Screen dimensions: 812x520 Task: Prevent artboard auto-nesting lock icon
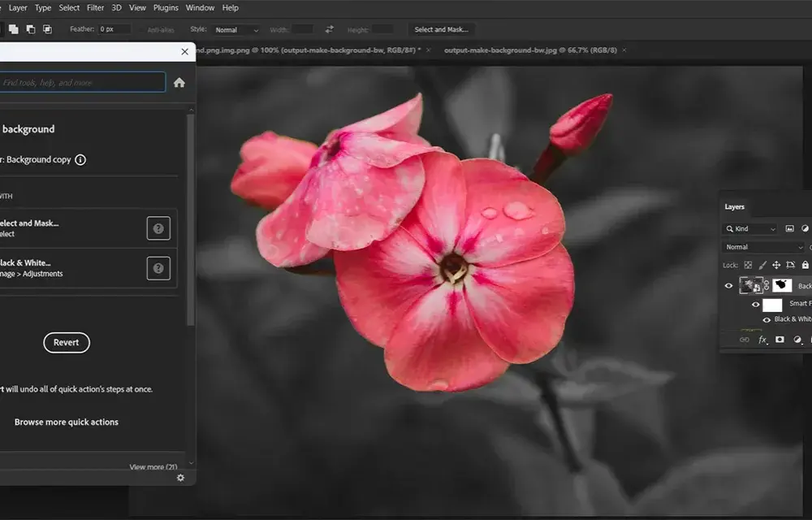pyautogui.click(x=790, y=265)
